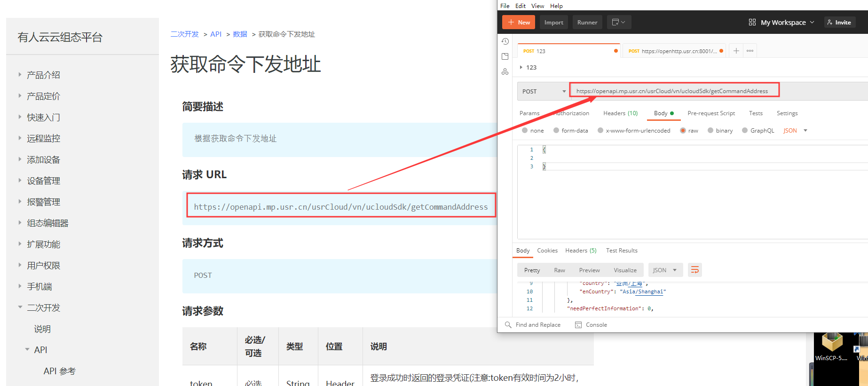Select the GraphQL body radio button

pos(745,131)
